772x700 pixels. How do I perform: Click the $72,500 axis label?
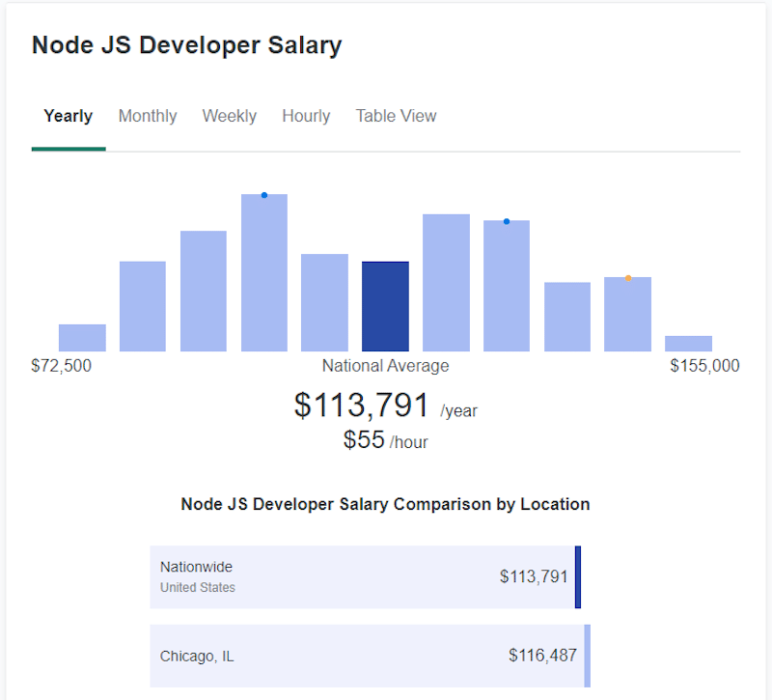coord(62,366)
